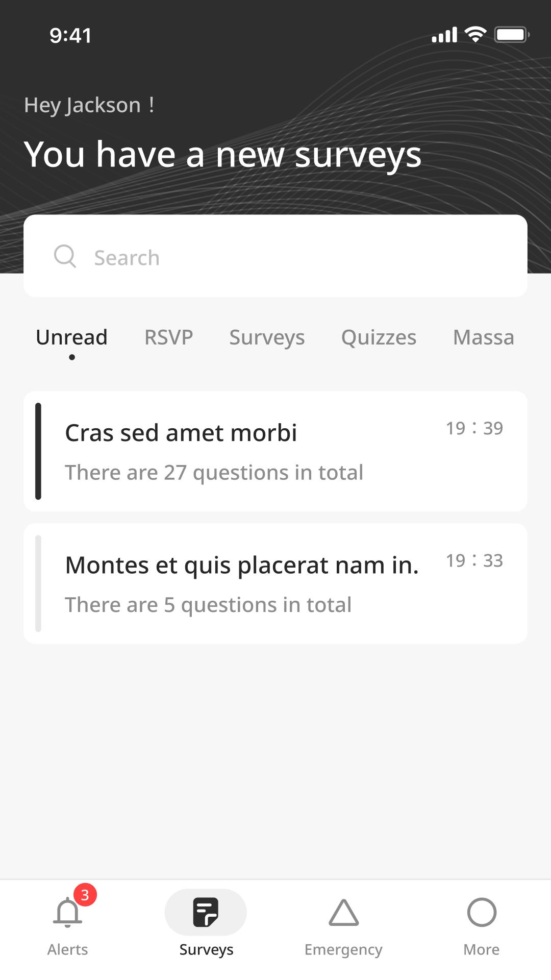Switch to the Unread tab

click(72, 337)
